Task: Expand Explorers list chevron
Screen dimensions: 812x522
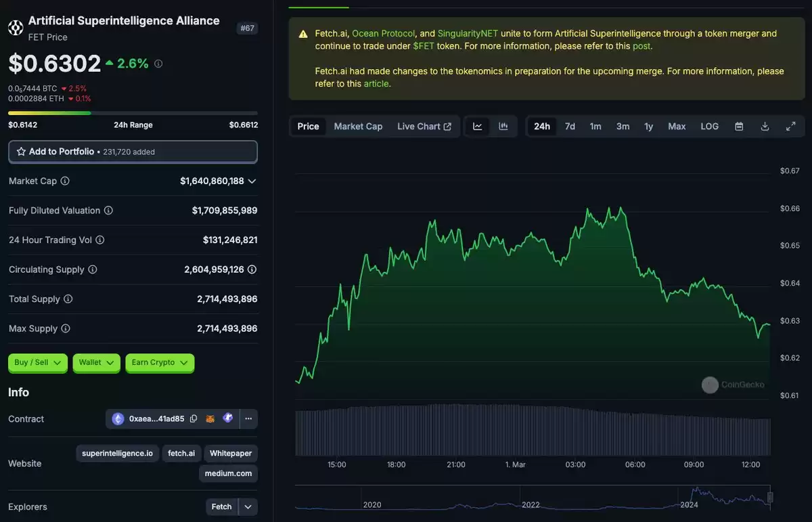Action: (x=248, y=507)
